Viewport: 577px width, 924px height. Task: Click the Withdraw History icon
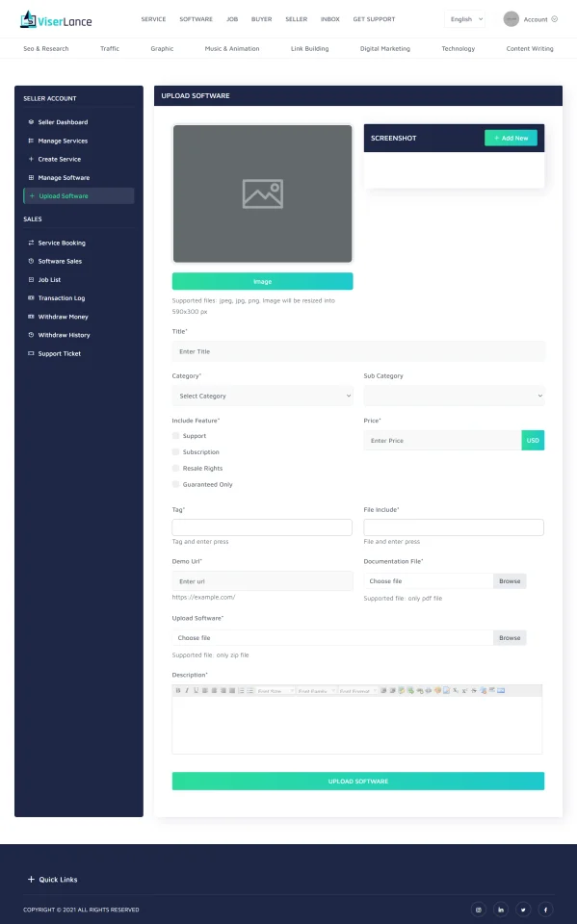[31, 335]
